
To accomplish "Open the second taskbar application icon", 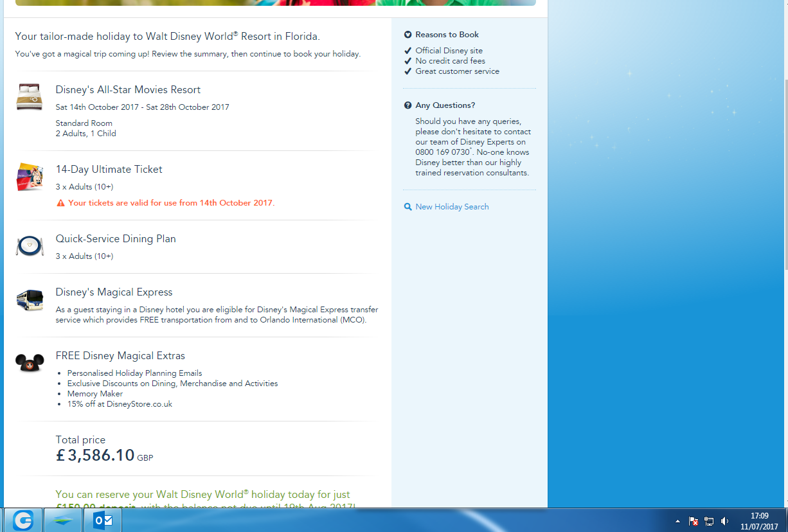I will [x=63, y=520].
